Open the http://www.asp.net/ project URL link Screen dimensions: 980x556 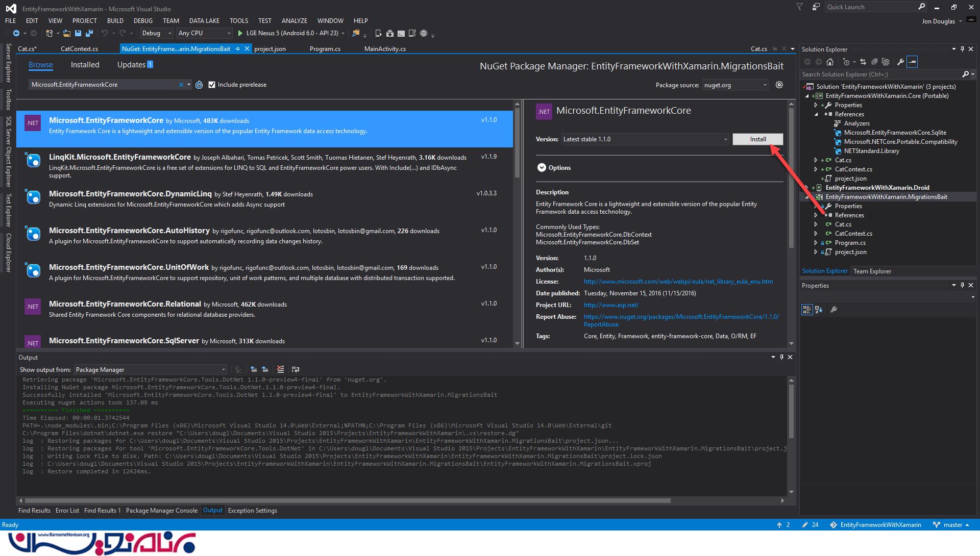(x=611, y=305)
